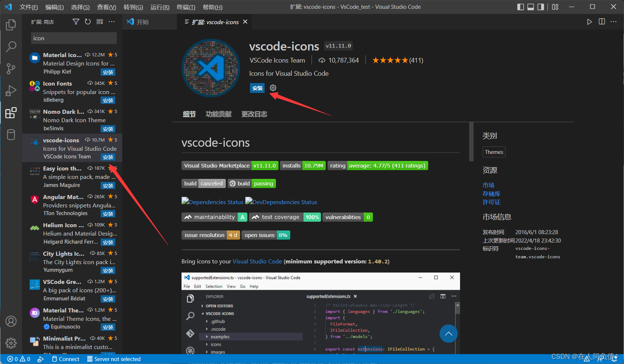Click the extension search box containing icon
Screen dimensions: 624x364
(x=74, y=38)
